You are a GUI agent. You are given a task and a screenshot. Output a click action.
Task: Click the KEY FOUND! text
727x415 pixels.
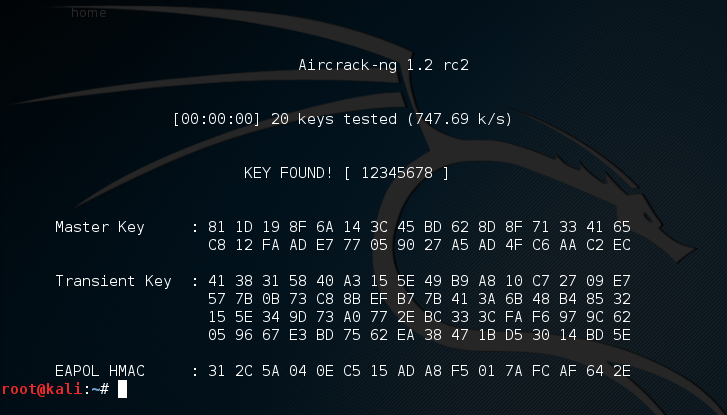pyautogui.click(x=288, y=173)
